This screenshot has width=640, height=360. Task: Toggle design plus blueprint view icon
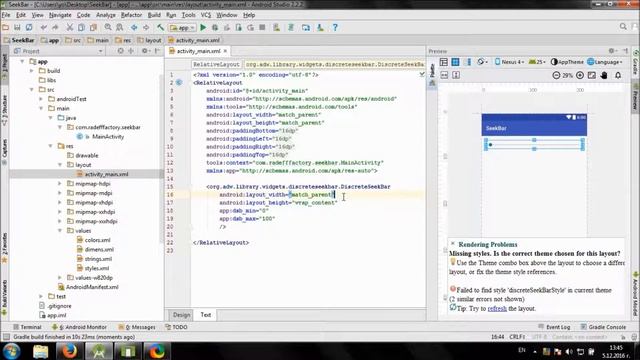click(x=468, y=62)
